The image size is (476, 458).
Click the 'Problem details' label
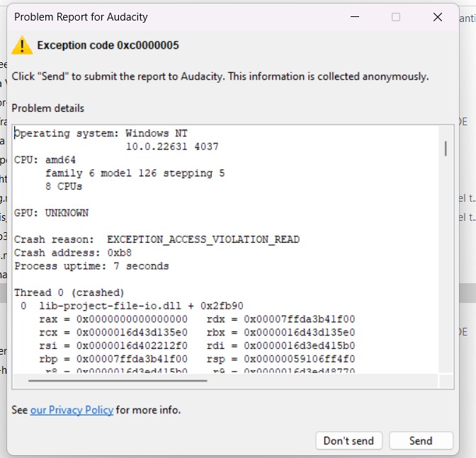[x=48, y=108]
